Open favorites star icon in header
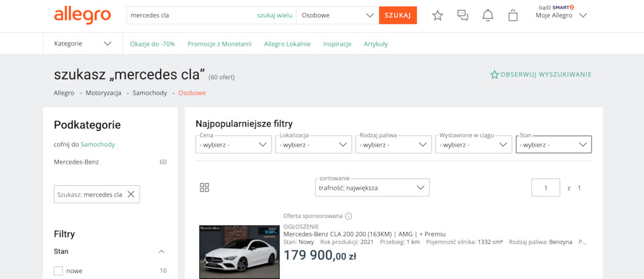 coord(438,15)
